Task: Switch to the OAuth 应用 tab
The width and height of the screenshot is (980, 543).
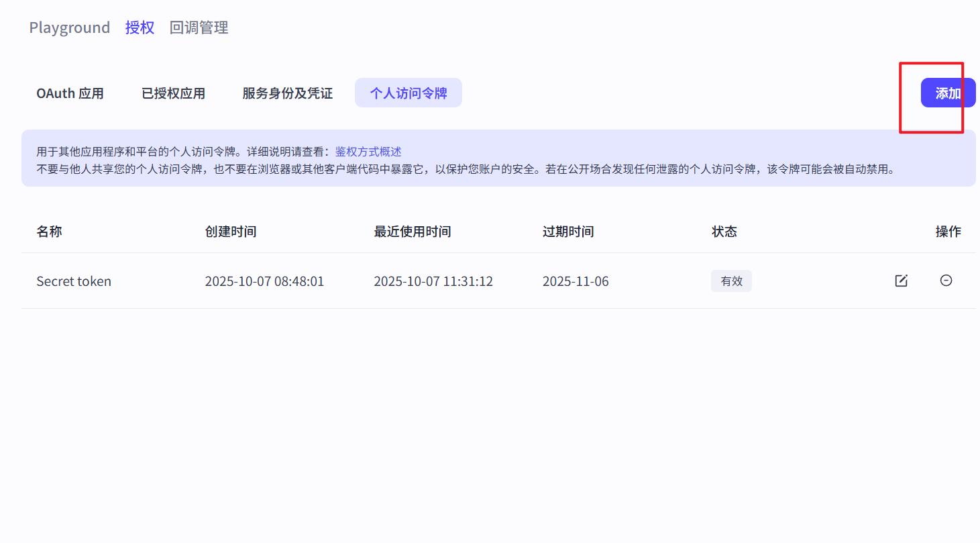Action: point(70,93)
